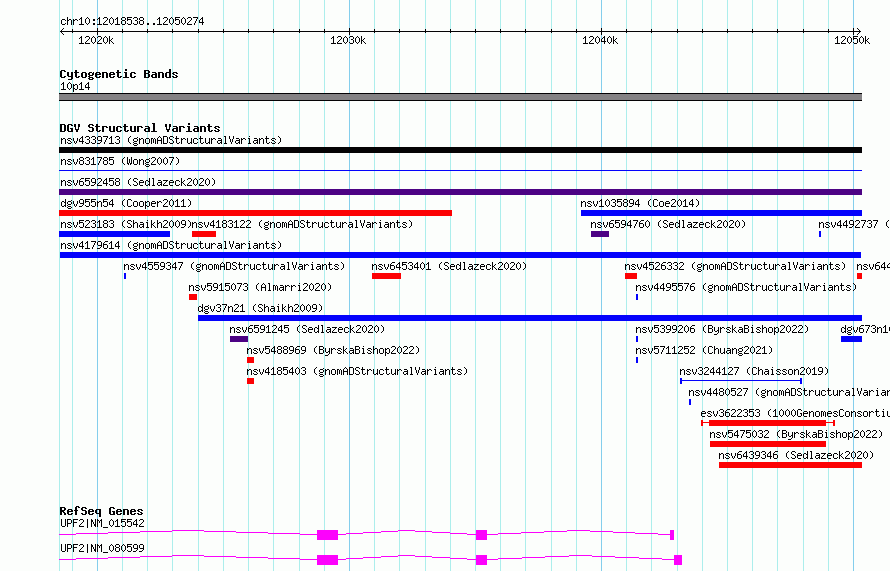Select the Cytogenetic Bands track title

119,74
